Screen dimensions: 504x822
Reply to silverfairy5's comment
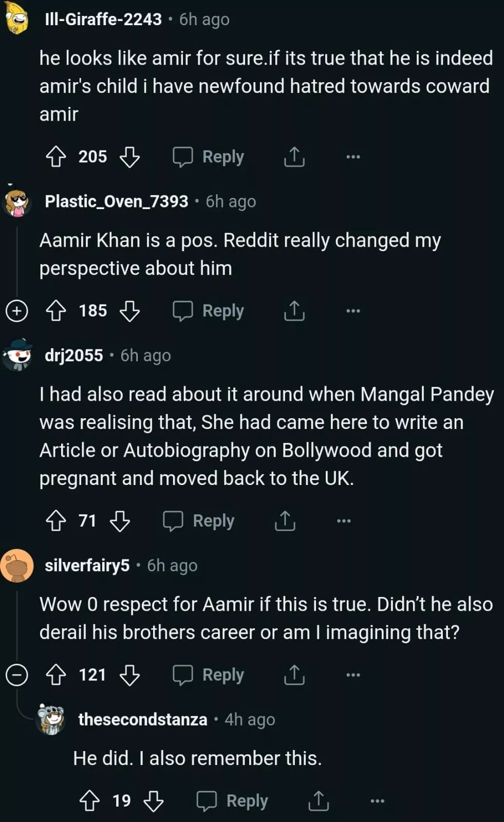pyautogui.click(x=209, y=675)
